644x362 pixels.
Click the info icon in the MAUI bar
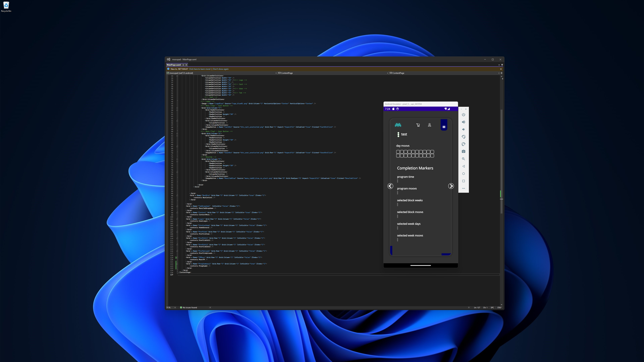point(168,69)
